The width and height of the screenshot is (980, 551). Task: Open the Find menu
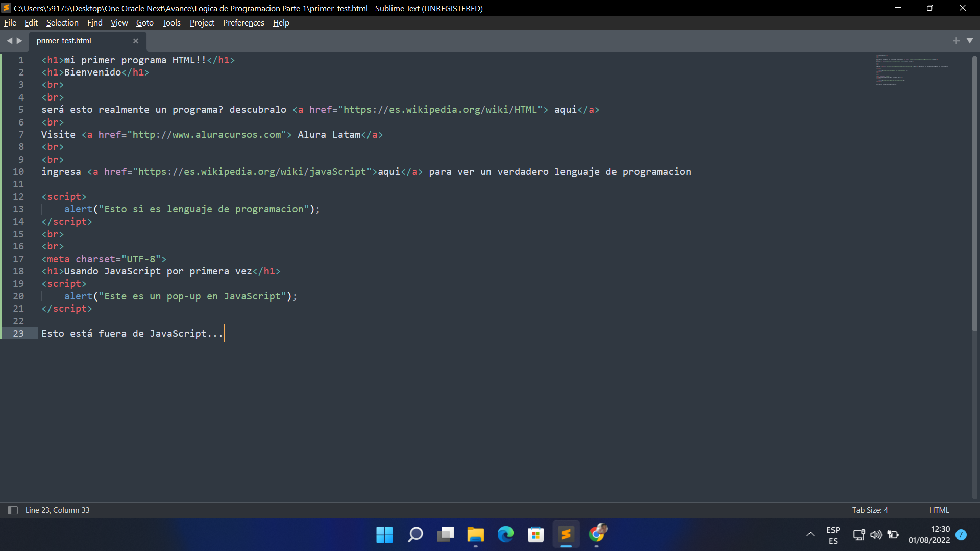[95, 22]
